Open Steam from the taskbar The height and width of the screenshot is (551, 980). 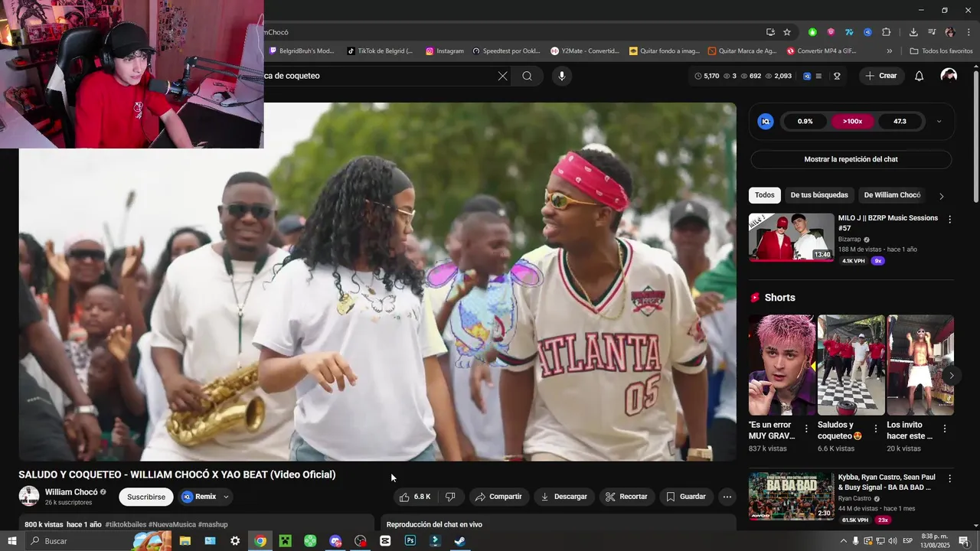tap(459, 541)
